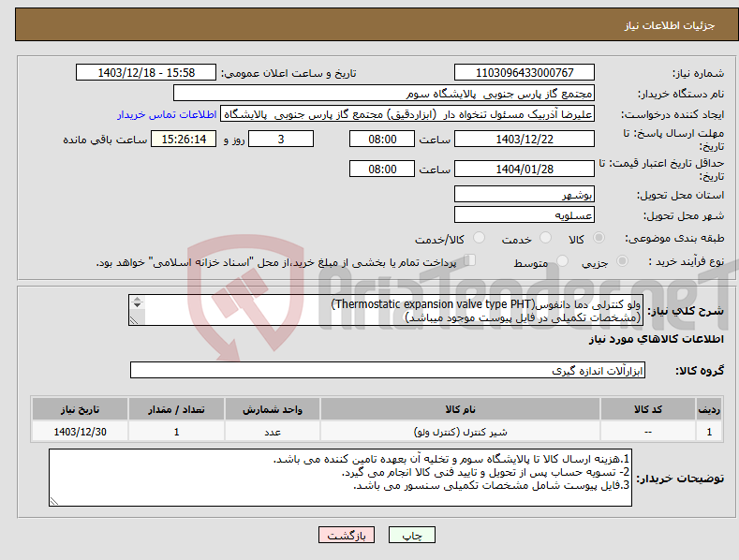Click the واحد شمارش column header
The width and height of the screenshot is (739, 560).
273,409
